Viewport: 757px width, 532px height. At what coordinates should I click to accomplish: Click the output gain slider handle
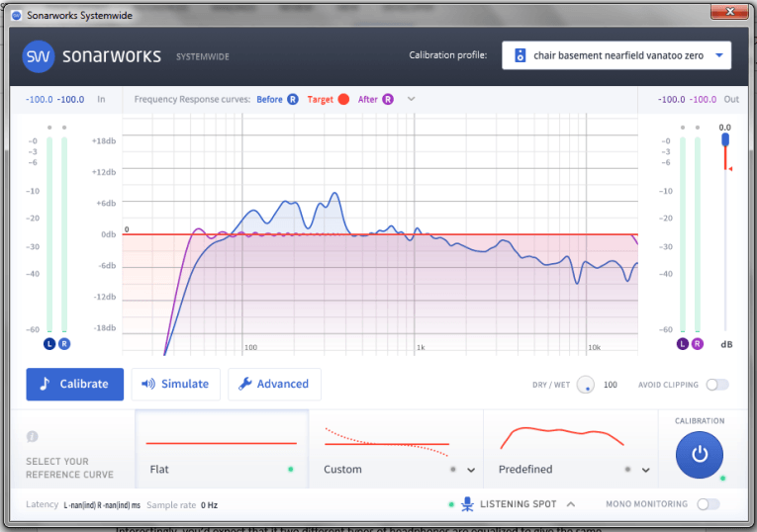tap(725, 139)
